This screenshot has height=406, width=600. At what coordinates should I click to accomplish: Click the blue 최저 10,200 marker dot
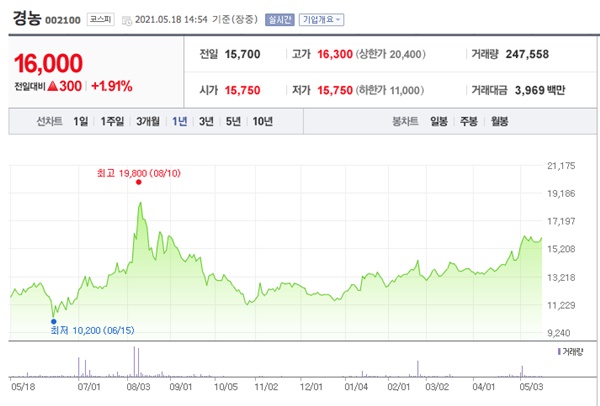54,321
